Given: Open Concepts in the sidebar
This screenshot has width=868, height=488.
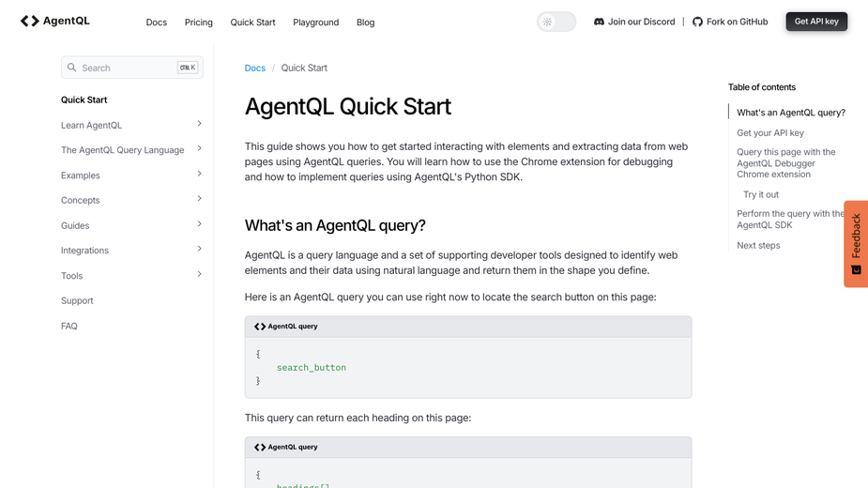Looking at the screenshot, I should point(81,200).
